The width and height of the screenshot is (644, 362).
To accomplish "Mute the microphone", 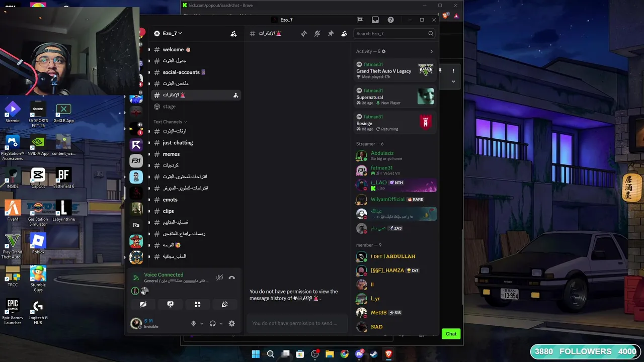I will pyautogui.click(x=193, y=323).
